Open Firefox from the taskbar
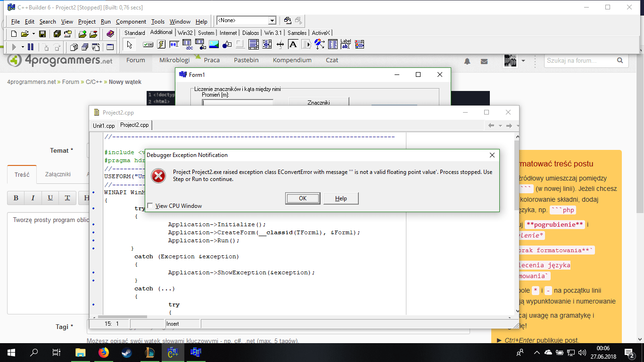644x362 pixels. click(x=103, y=353)
